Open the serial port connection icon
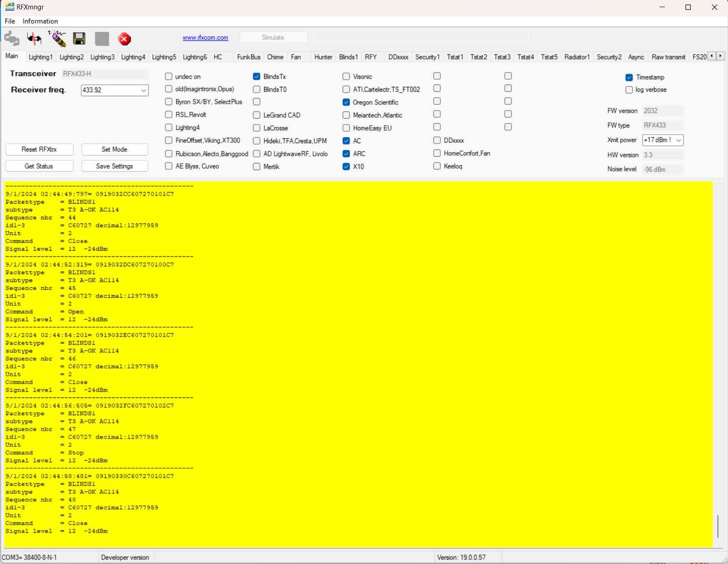The height and width of the screenshot is (564, 728). 12,39
